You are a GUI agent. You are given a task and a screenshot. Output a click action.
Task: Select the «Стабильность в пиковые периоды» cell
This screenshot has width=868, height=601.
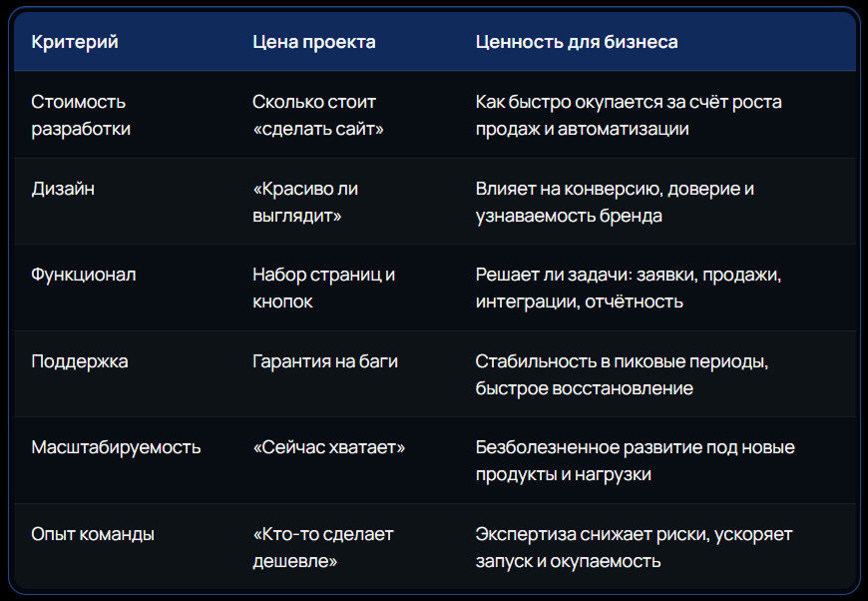coord(621,374)
